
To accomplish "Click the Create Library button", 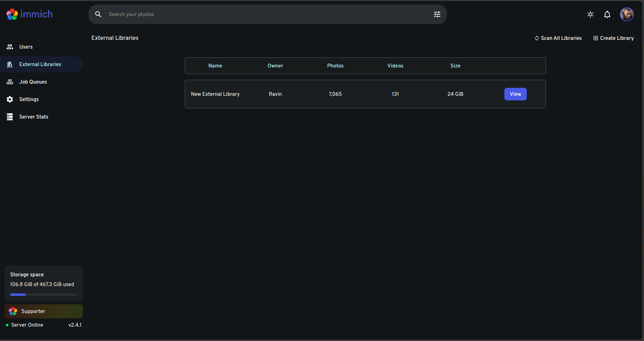I will 613,38.
